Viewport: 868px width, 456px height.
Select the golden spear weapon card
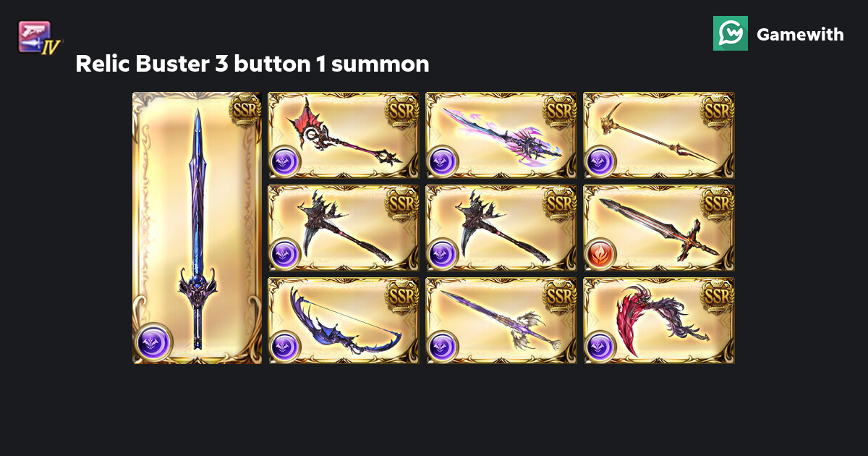[659, 135]
